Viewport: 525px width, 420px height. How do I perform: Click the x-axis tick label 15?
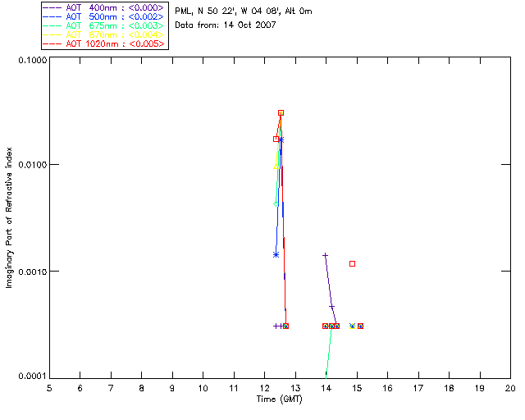tap(357, 388)
